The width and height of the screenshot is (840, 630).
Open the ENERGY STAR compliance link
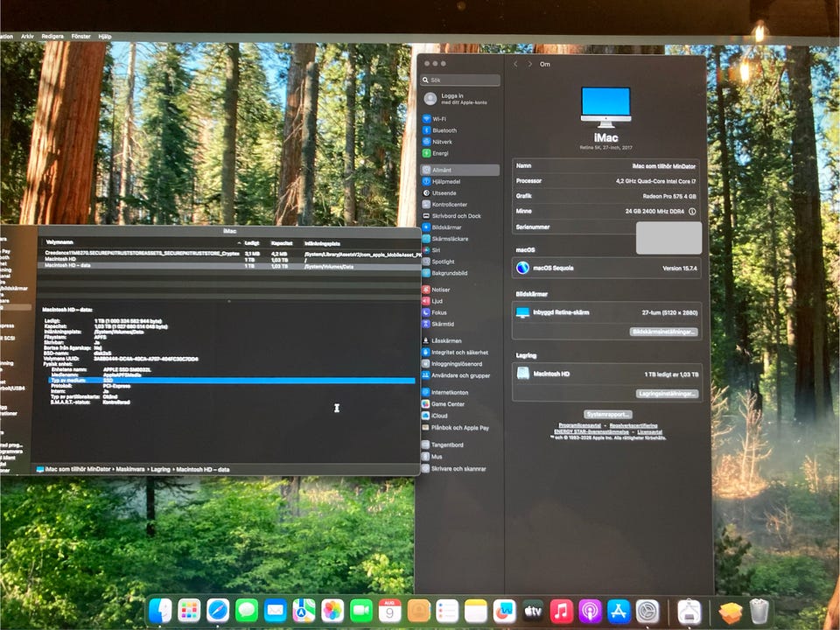pos(591,431)
